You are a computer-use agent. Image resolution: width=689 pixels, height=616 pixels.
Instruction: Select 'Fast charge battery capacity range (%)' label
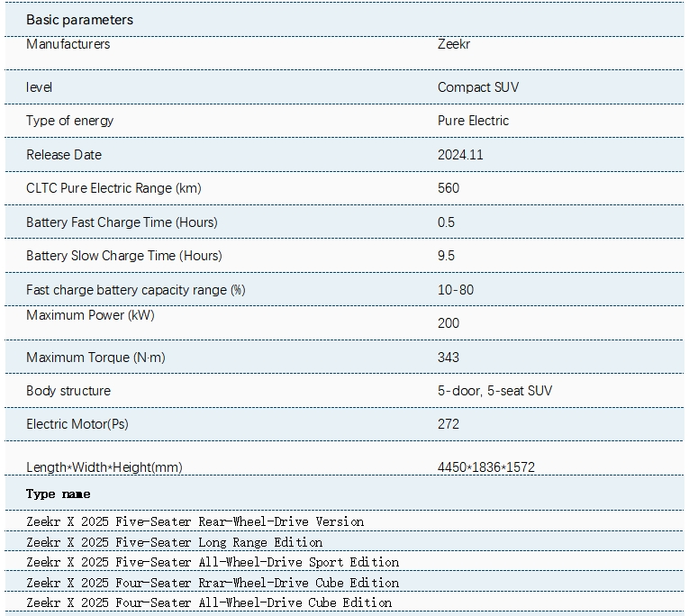[x=136, y=290]
